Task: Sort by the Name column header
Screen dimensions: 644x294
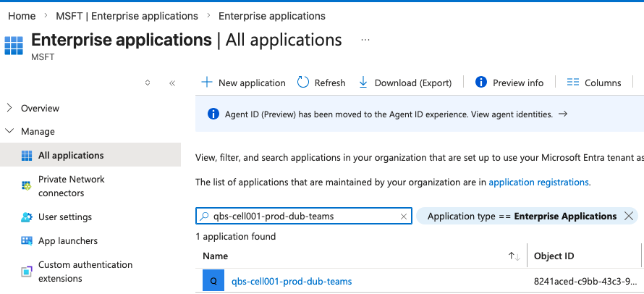Action: (215, 256)
